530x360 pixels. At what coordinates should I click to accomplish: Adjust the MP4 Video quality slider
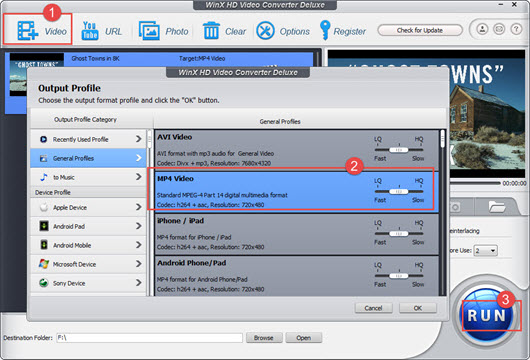pyautogui.click(x=399, y=191)
